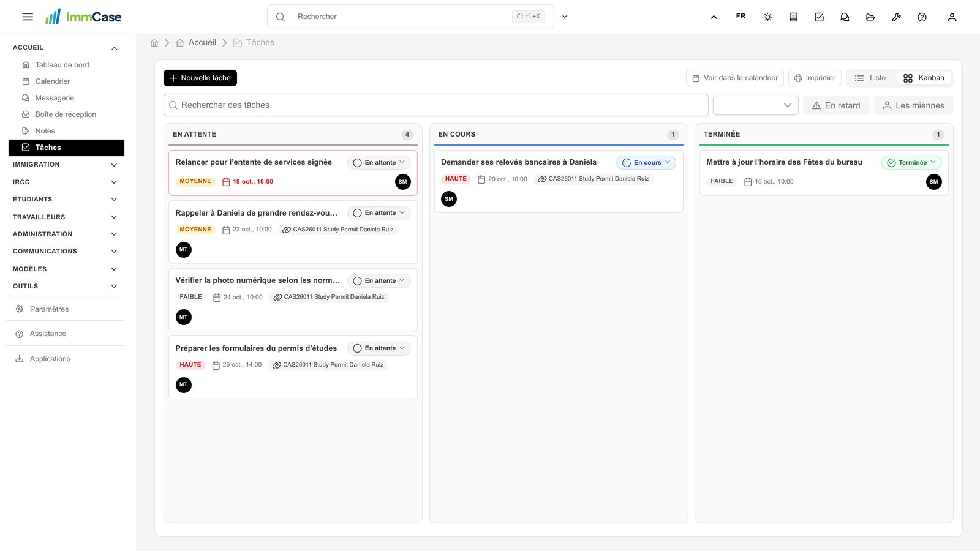The width and height of the screenshot is (980, 551).
Task: Click the SM avatar on Relancer task card
Action: 402,182
